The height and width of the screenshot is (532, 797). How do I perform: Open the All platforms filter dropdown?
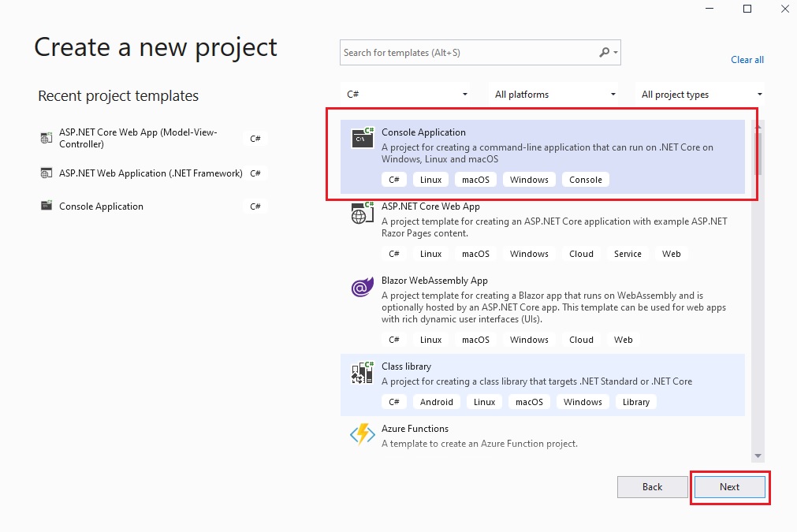pos(554,94)
